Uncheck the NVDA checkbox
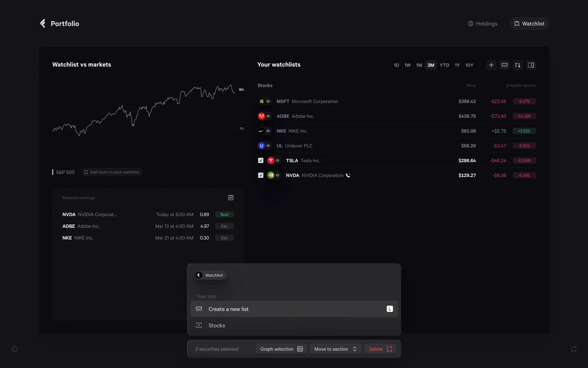 pos(261,175)
